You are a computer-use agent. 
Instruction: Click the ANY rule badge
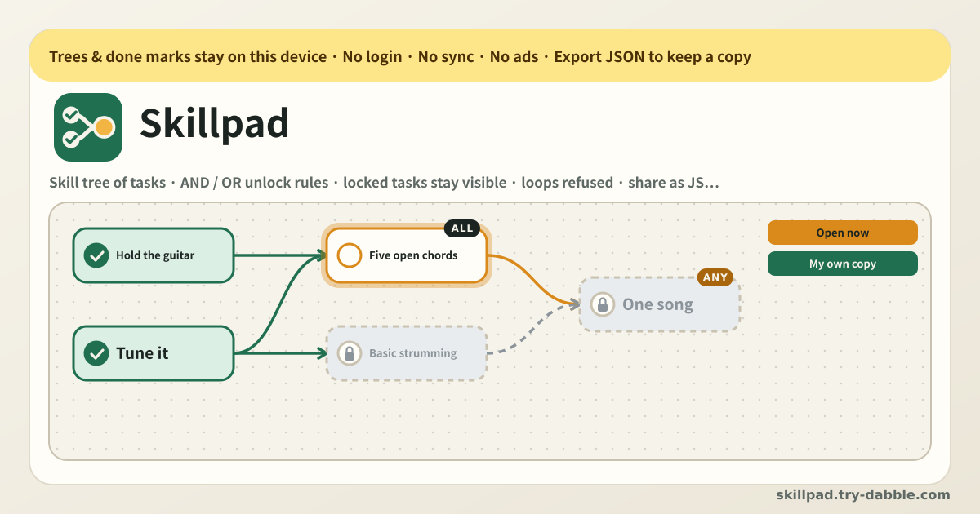[x=715, y=277]
